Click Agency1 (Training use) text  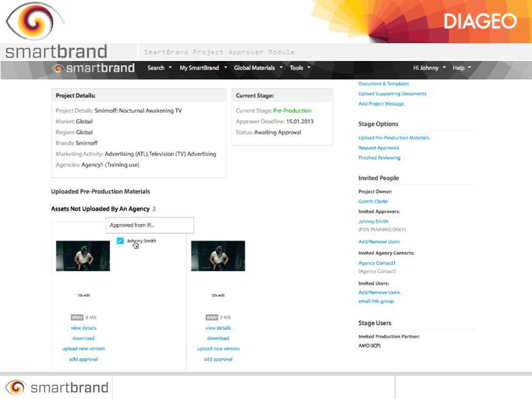pyautogui.click(x=110, y=165)
